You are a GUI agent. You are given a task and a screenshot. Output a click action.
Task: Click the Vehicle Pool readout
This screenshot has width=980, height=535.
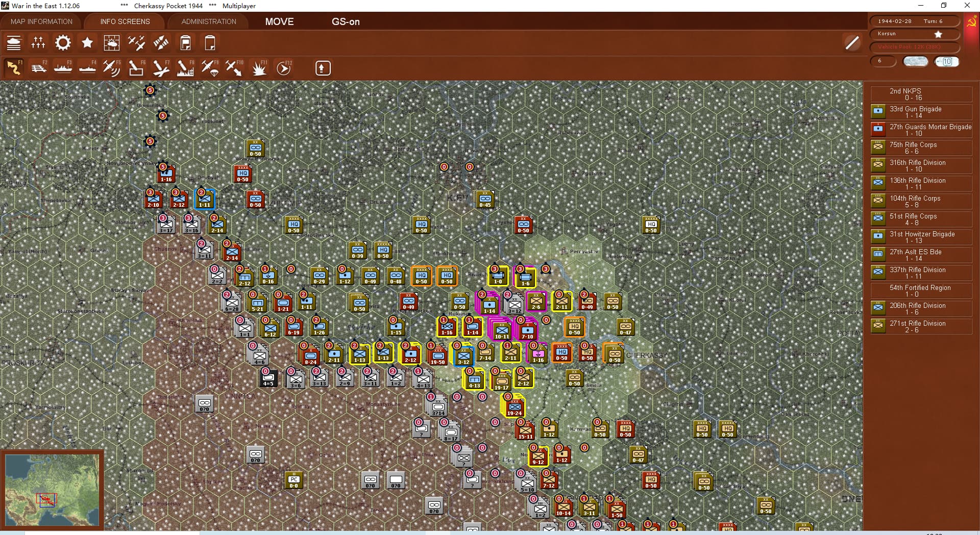(915, 46)
